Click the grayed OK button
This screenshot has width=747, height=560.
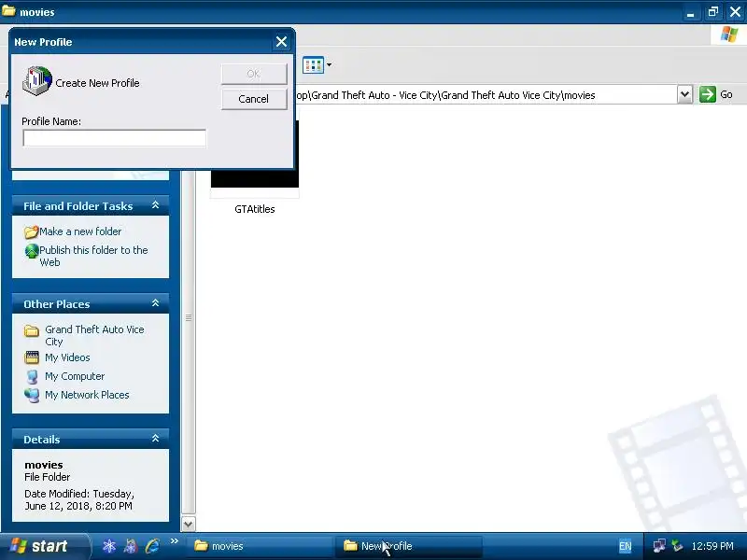pyautogui.click(x=254, y=74)
